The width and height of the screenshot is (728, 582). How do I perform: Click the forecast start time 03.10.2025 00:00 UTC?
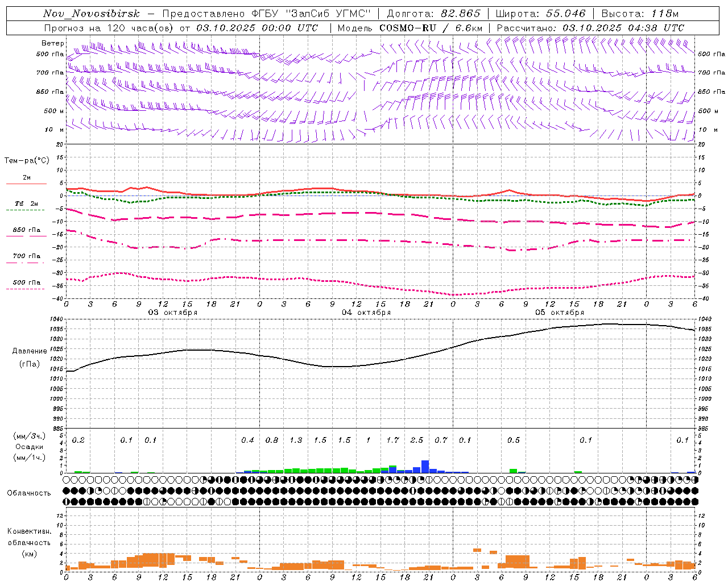click(x=257, y=28)
